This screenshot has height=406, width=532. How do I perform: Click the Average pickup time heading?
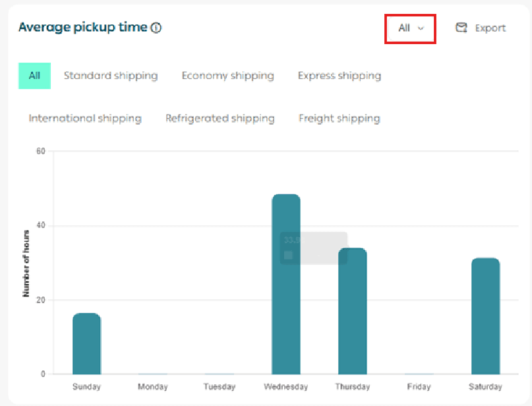pyautogui.click(x=82, y=28)
